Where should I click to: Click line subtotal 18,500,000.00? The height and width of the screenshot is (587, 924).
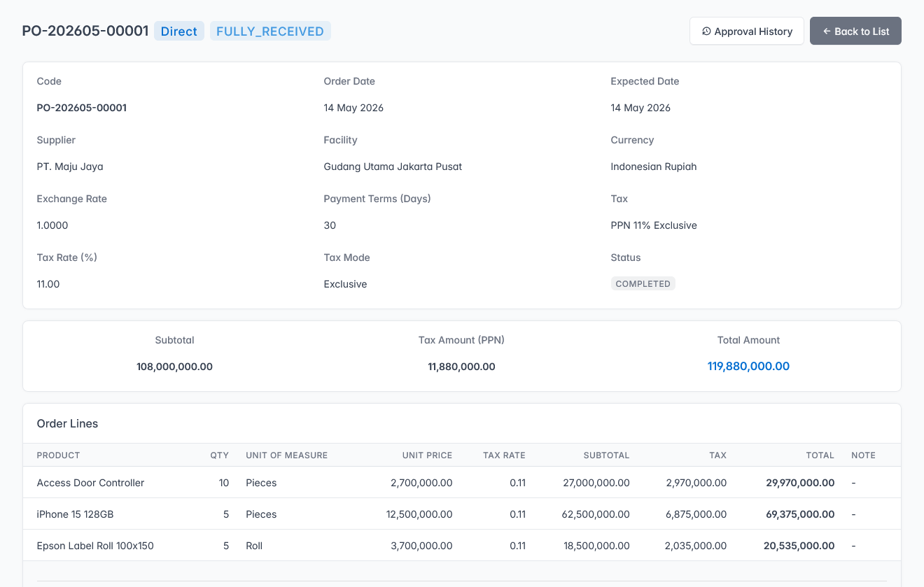coord(596,546)
